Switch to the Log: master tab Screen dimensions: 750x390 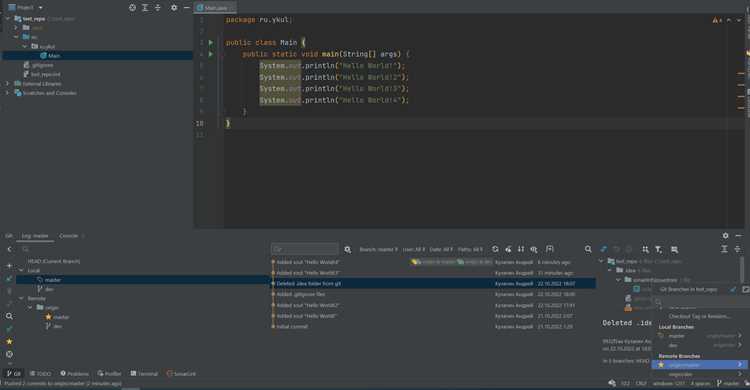[35, 236]
